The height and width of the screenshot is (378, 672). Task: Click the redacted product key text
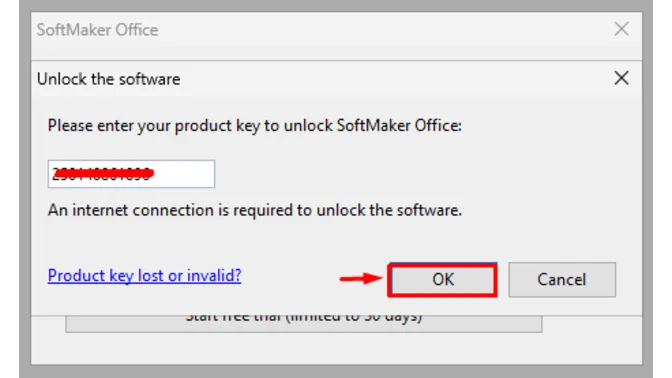(x=102, y=174)
